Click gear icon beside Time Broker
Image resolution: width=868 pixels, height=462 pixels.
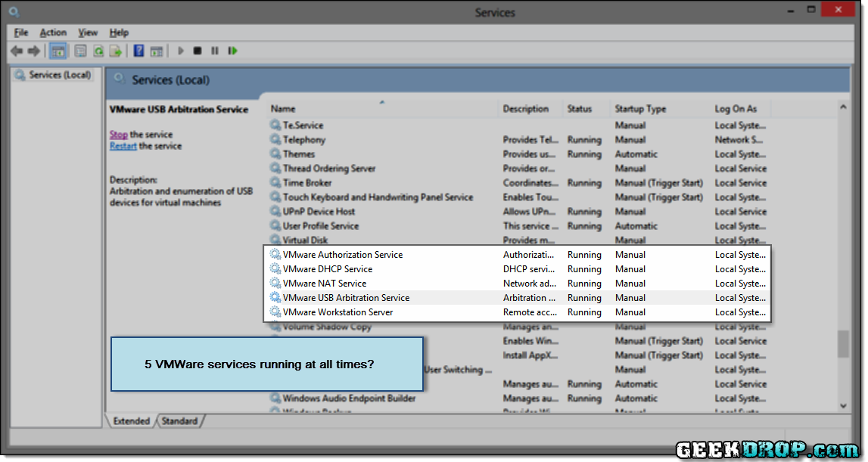coord(275,182)
